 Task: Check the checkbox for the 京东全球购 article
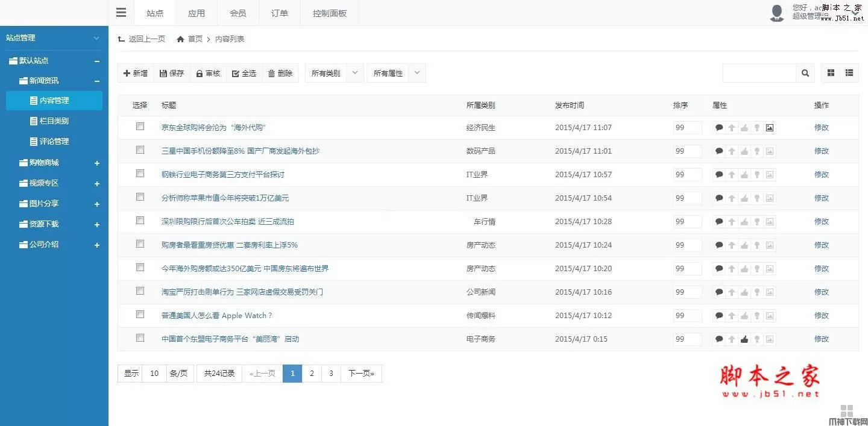tap(140, 126)
